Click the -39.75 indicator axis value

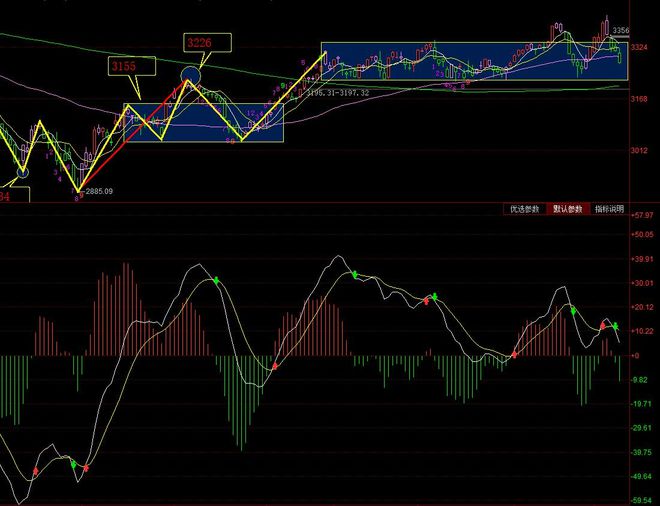[x=642, y=453]
